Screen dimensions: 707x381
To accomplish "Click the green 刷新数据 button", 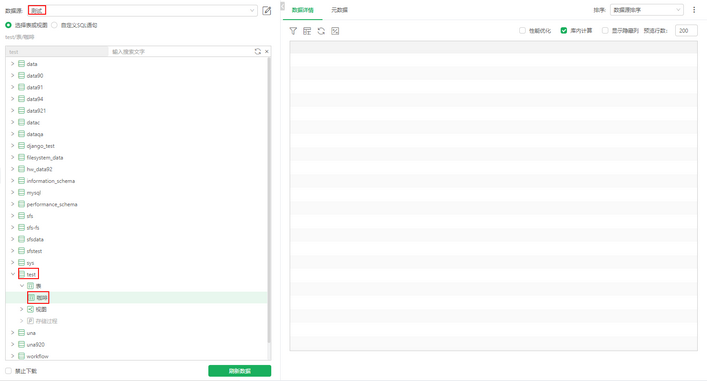I will [x=239, y=371].
